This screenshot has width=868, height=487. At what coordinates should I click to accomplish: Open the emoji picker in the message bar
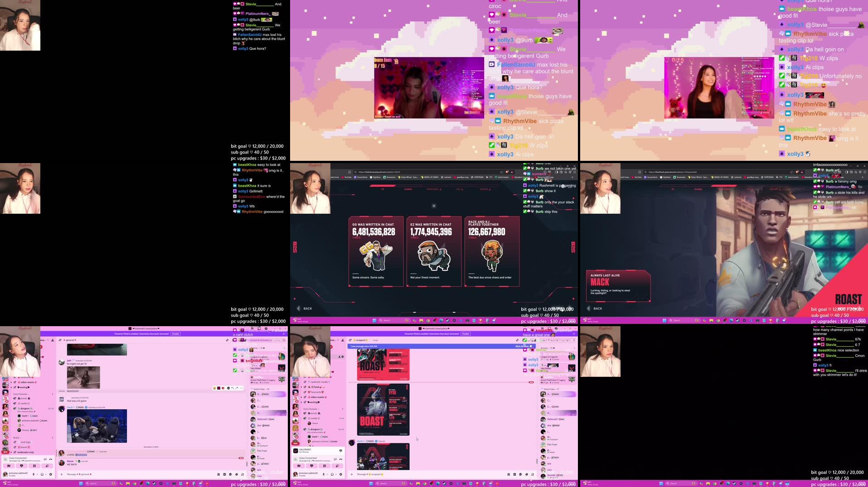[237, 474]
